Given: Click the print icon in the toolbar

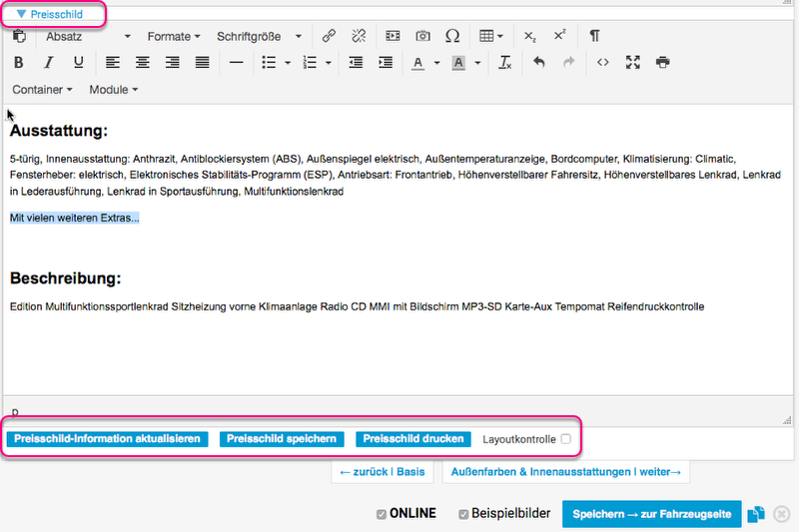Looking at the screenshot, I should tap(662, 62).
